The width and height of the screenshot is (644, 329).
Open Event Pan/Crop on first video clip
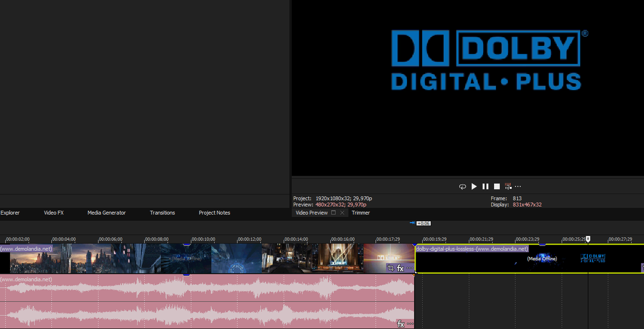click(x=391, y=268)
